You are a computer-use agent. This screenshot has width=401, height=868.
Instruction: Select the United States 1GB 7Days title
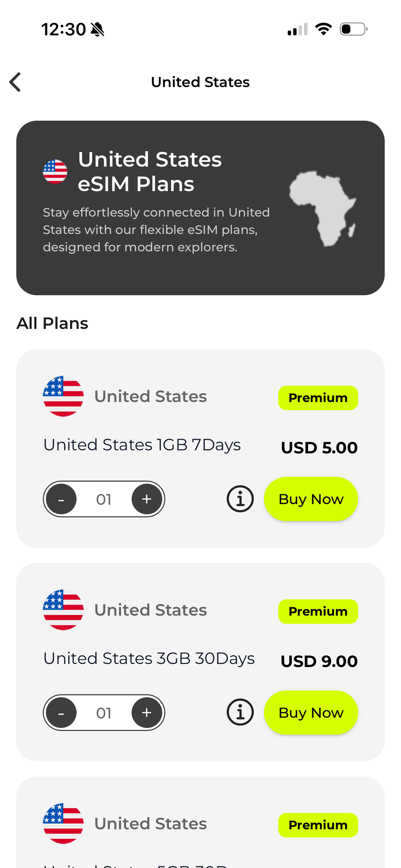[142, 445]
